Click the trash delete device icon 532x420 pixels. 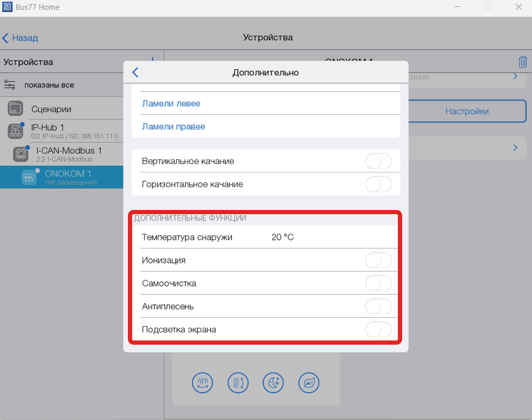[x=522, y=62]
